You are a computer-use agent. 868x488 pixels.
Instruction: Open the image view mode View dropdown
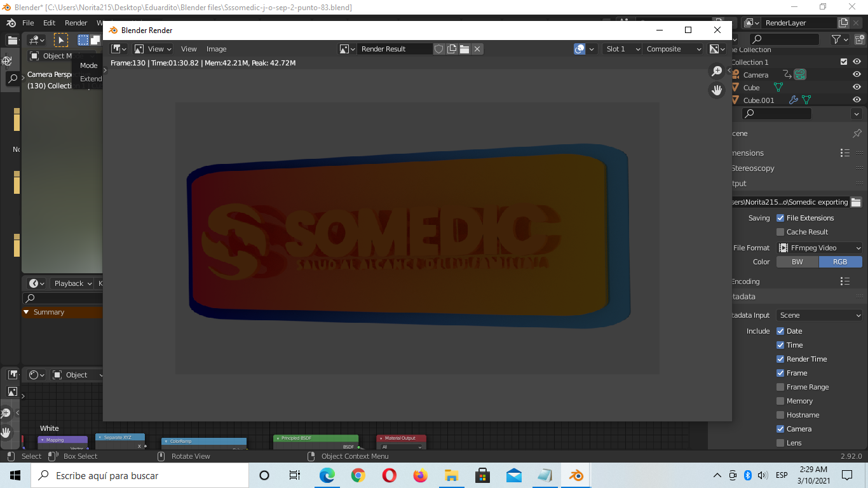[x=153, y=49]
